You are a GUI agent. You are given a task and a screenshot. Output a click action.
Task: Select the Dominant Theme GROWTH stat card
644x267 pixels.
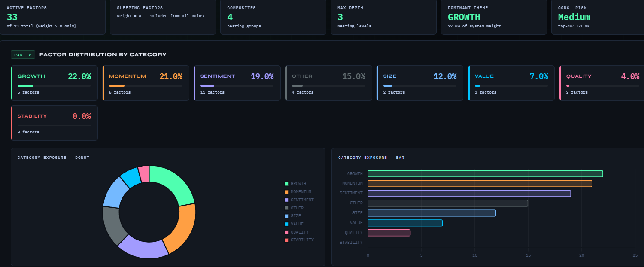(x=493, y=17)
